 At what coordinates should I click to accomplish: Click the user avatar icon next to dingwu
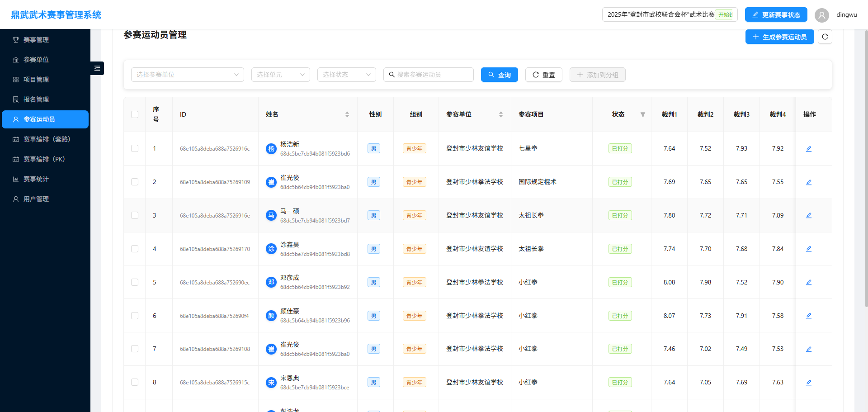821,15
